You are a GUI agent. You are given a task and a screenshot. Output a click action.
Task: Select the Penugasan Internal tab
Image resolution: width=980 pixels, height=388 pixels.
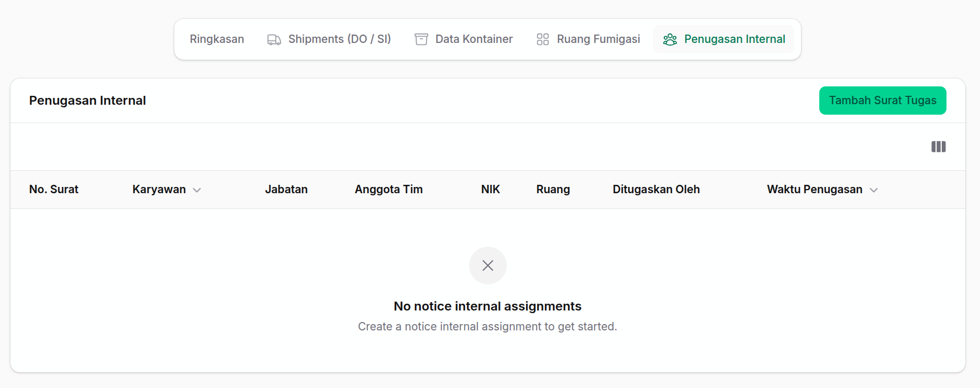click(x=724, y=39)
